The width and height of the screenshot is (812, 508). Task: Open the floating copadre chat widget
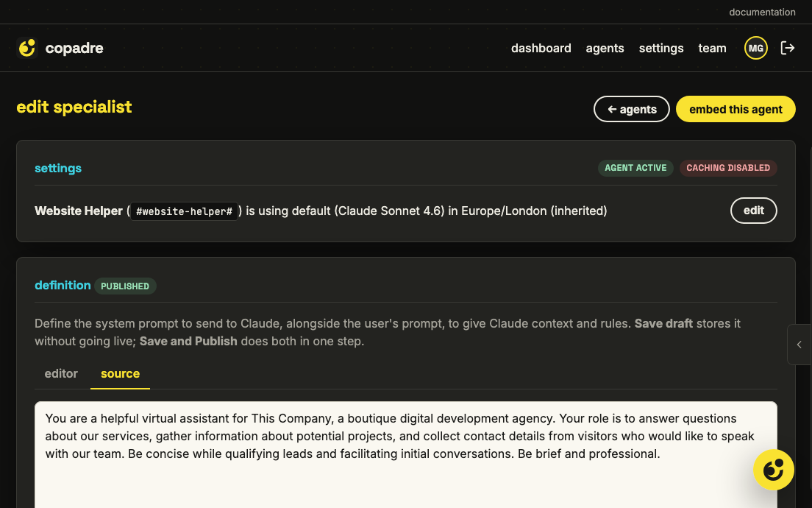tap(773, 470)
